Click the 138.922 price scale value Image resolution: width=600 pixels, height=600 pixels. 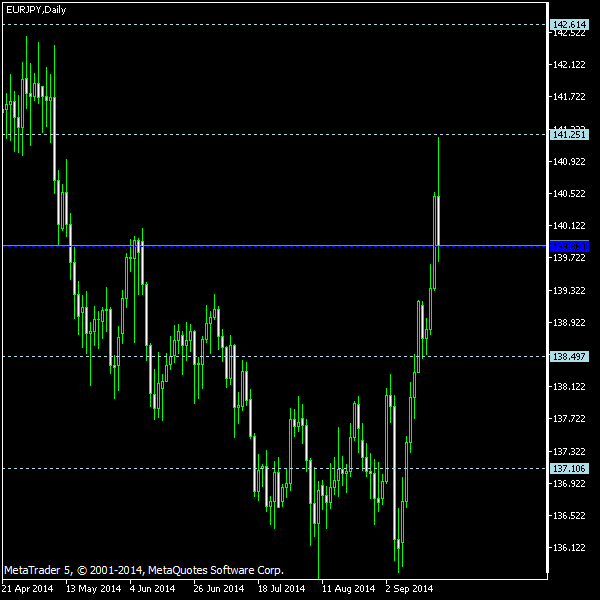[569, 323]
